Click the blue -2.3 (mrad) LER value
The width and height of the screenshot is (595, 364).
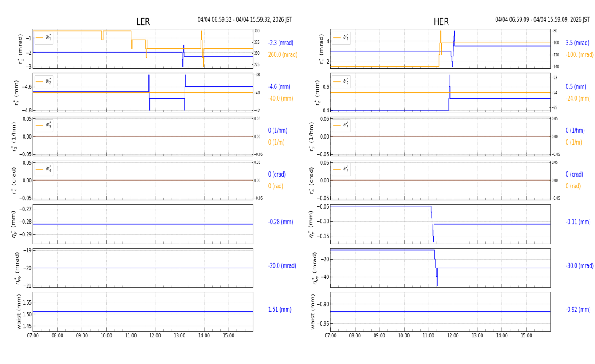tap(281, 43)
